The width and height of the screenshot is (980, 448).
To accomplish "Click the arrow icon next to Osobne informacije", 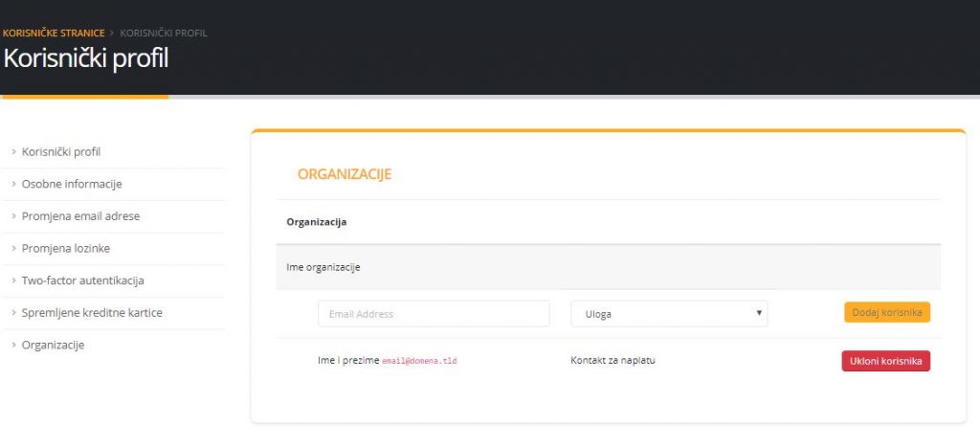I will click(x=13, y=185).
